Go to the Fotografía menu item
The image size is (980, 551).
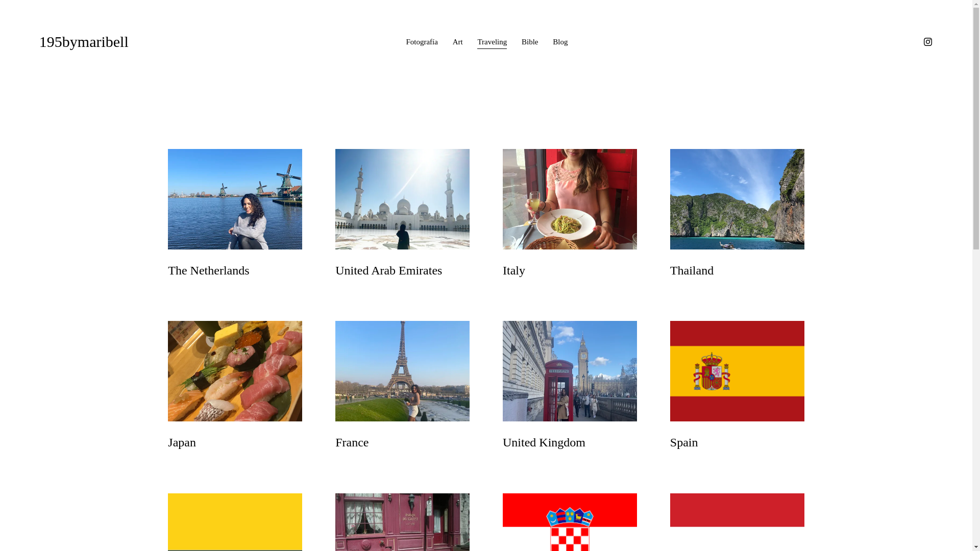[422, 42]
